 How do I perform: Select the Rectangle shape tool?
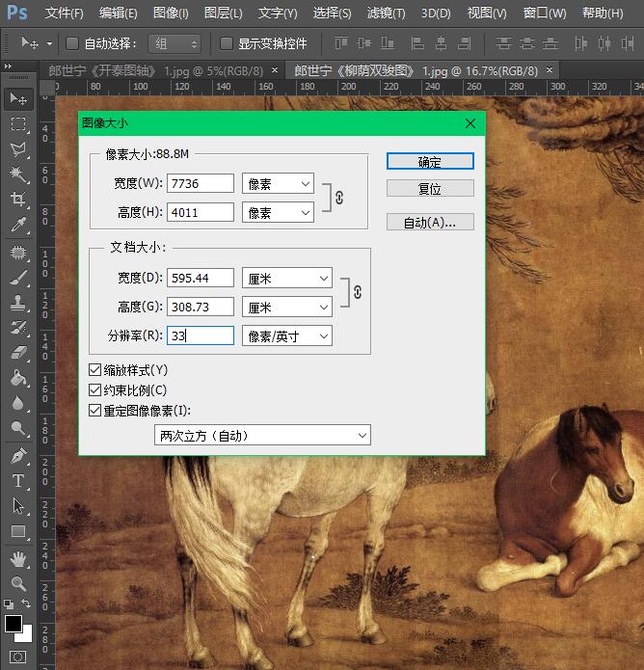click(18, 531)
